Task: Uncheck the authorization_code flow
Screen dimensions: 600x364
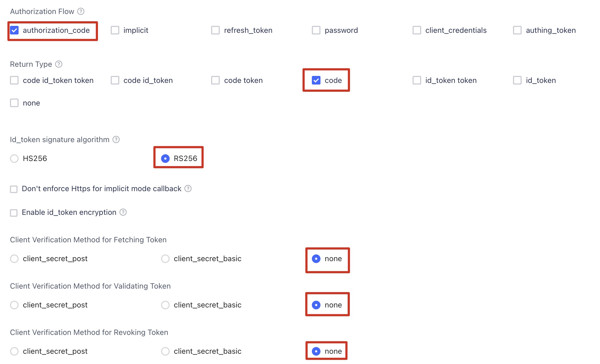Action: click(x=14, y=30)
